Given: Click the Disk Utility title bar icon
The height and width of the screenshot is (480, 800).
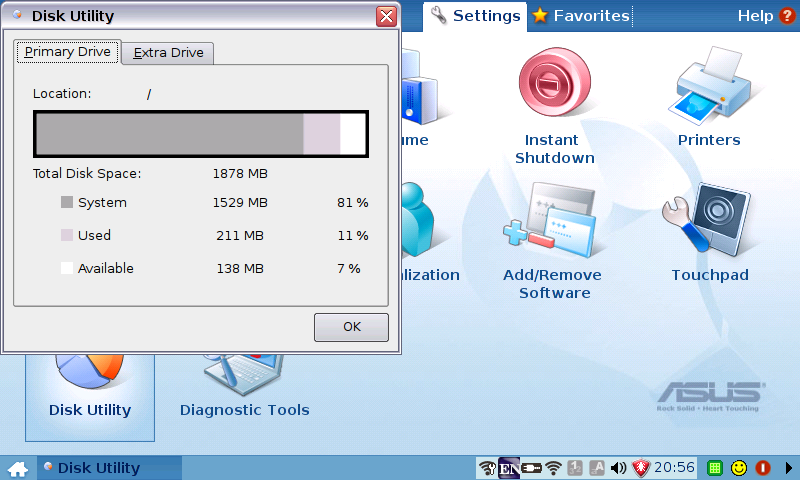Looking at the screenshot, I should pos(17,15).
